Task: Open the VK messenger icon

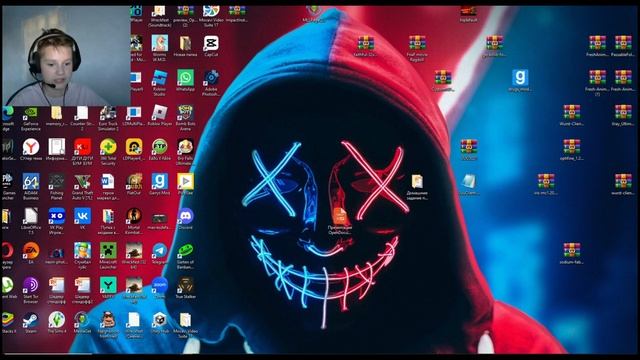Action: (82, 216)
